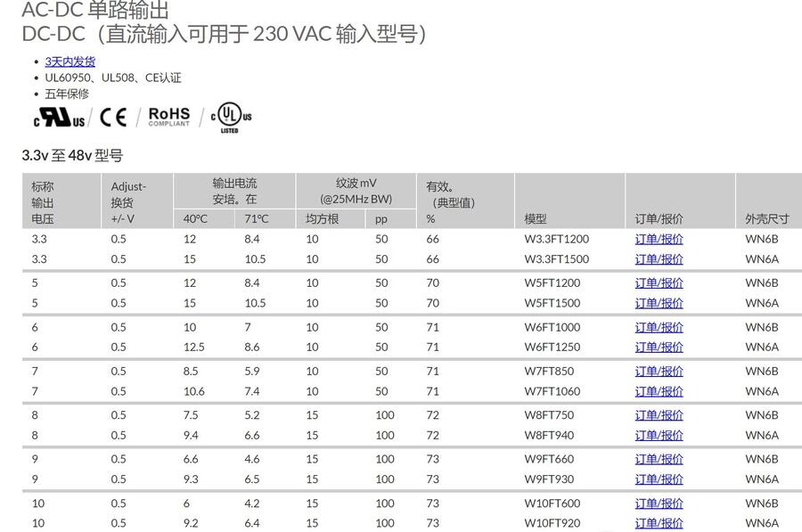Click 订单/报价 link in W7FT850 row
The image size is (802, 532).
[659, 372]
